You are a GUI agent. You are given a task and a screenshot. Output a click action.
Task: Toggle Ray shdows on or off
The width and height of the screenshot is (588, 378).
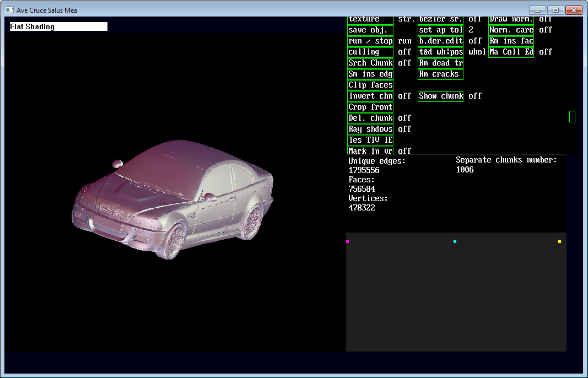[370, 129]
